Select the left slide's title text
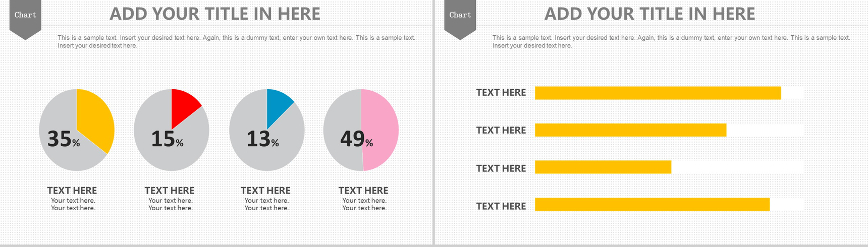This screenshot has height=247, width=868. pyautogui.click(x=215, y=14)
